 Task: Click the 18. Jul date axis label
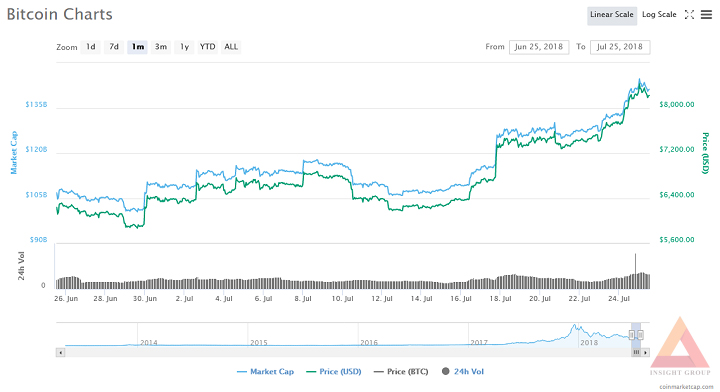(x=501, y=298)
